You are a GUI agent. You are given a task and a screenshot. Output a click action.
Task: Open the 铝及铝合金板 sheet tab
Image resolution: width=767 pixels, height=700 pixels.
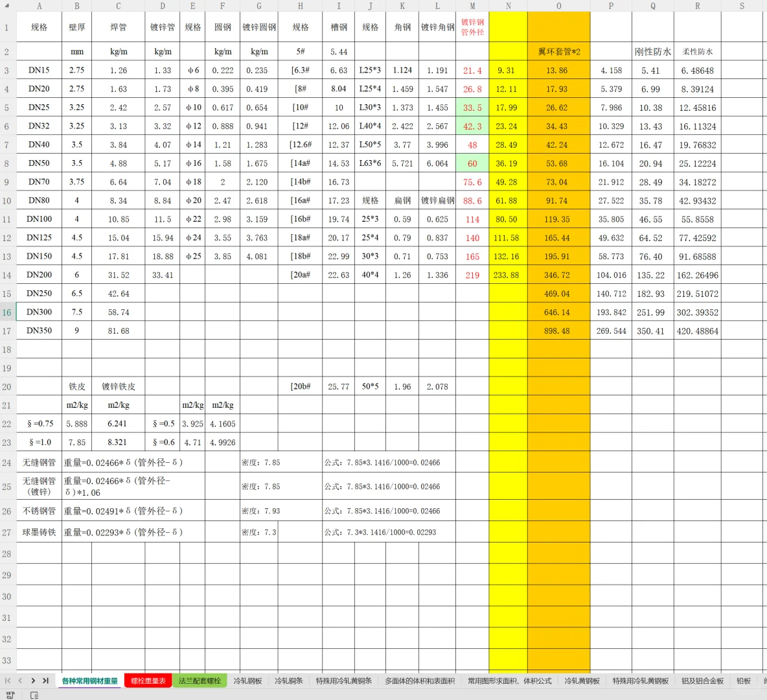(702, 681)
